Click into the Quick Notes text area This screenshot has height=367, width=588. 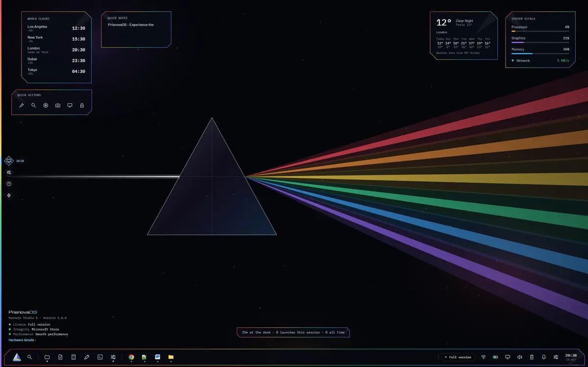click(136, 33)
